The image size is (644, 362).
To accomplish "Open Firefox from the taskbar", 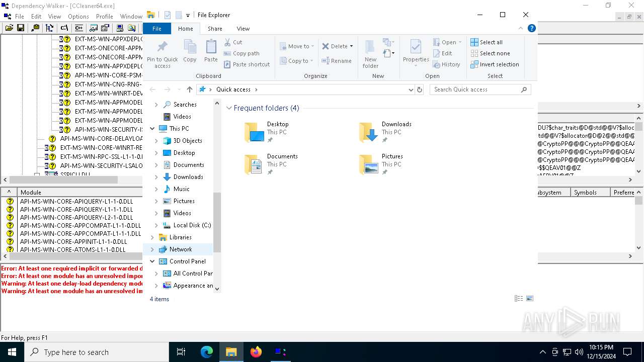I will pos(256,352).
